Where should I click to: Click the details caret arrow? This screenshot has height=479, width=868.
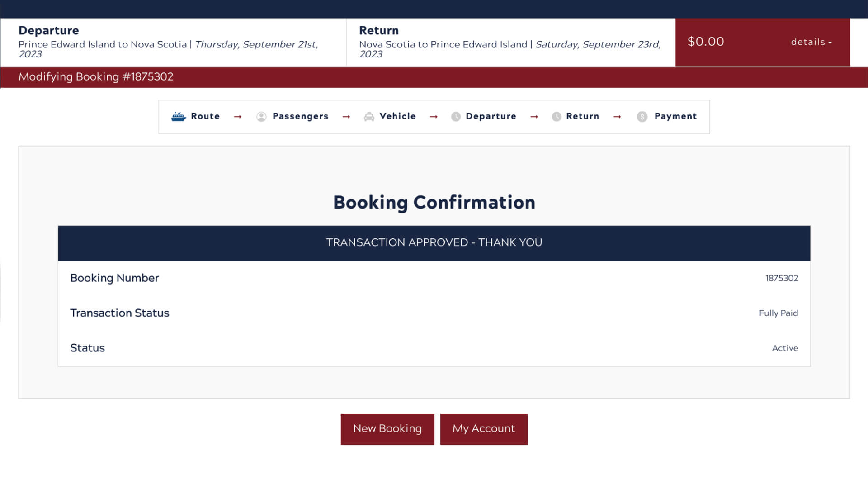(x=830, y=43)
